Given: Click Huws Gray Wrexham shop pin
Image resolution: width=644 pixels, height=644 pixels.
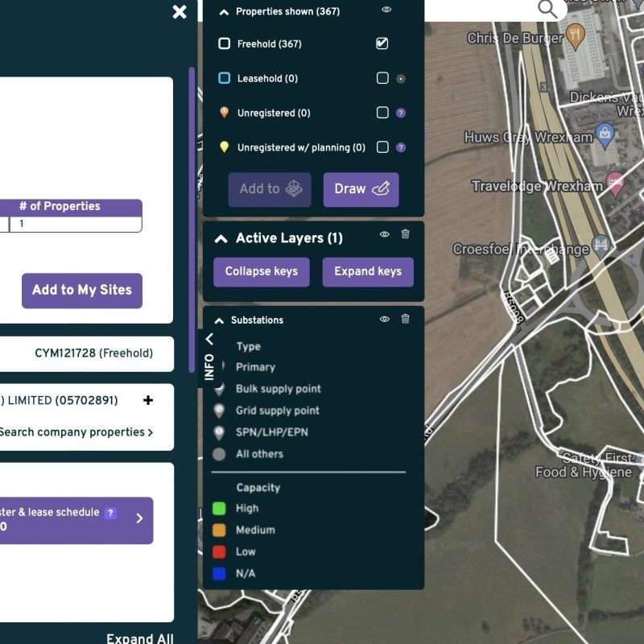Looking at the screenshot, I should pos(605,135).
